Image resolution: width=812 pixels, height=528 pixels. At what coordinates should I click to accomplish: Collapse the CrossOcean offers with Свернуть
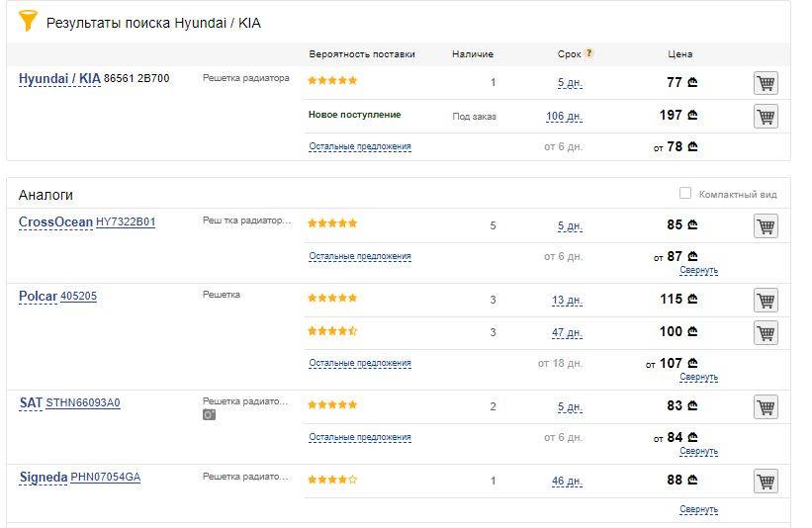pos(698,270)
